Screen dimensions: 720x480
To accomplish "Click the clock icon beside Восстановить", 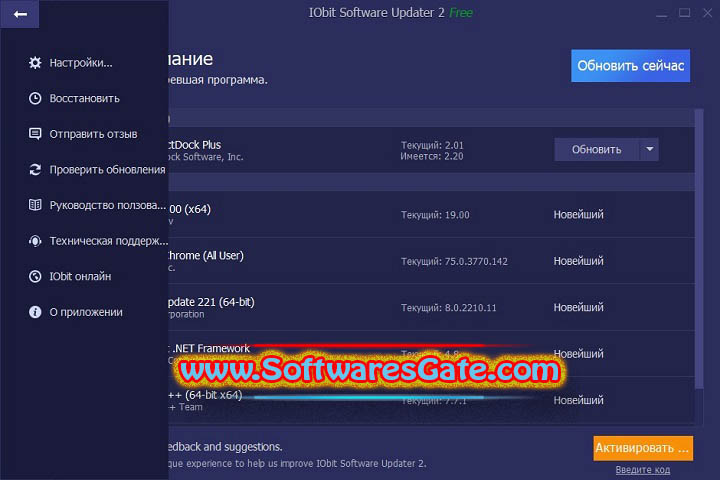I will 35,98.
